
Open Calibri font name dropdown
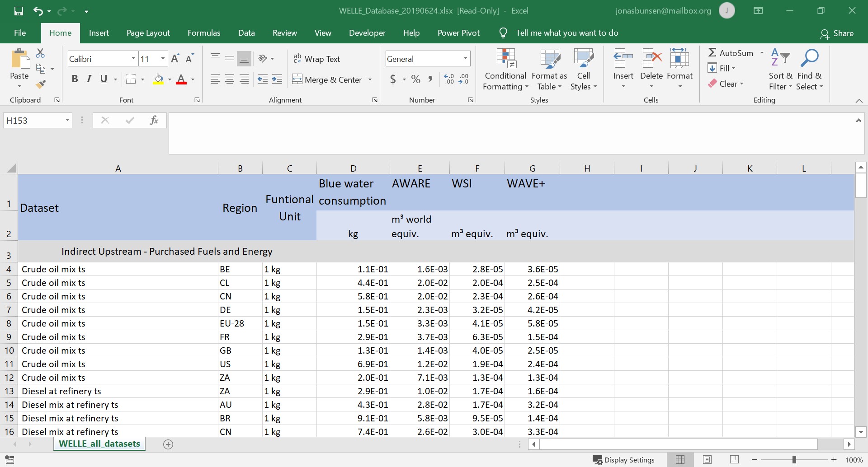(133, 59)
